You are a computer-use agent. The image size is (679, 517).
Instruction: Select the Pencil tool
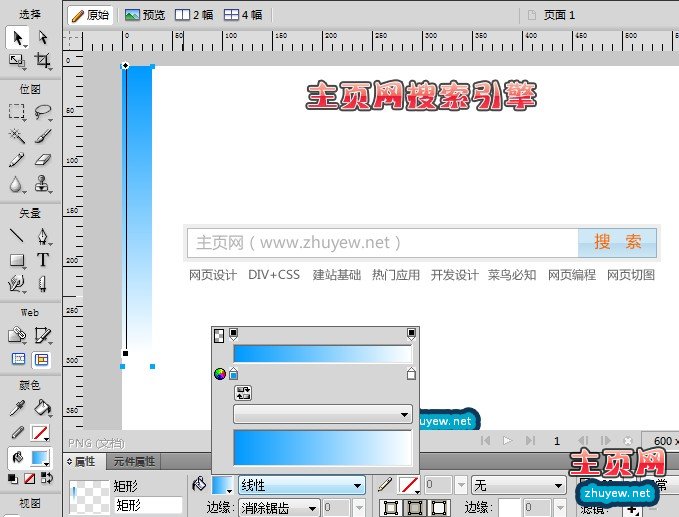(x=17, y=160)
